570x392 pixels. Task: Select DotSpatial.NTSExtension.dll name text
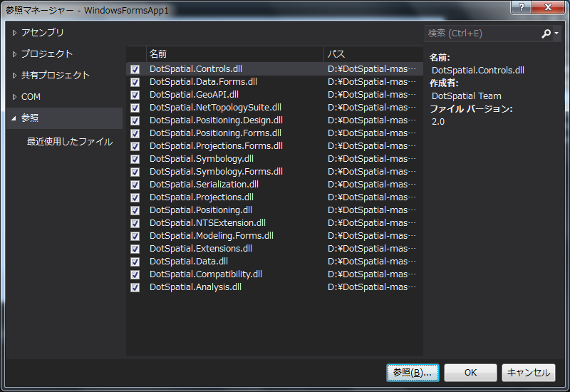click(x=207, y=222)
